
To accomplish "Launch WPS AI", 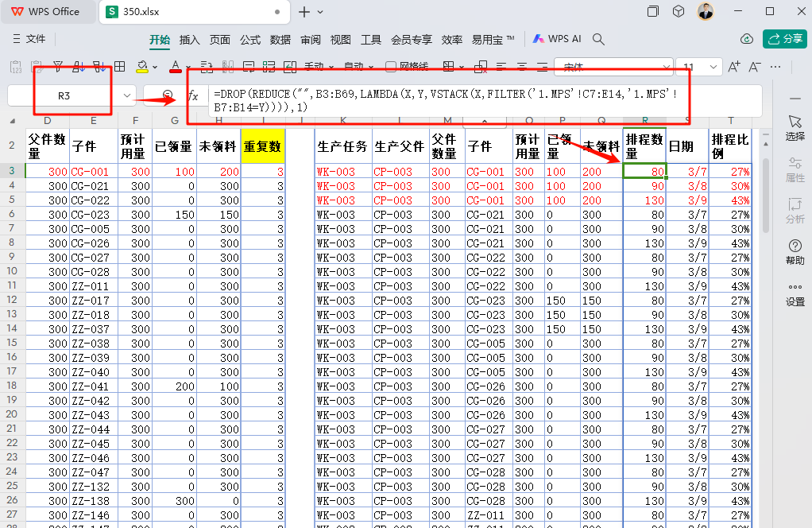I will point(557,39).
